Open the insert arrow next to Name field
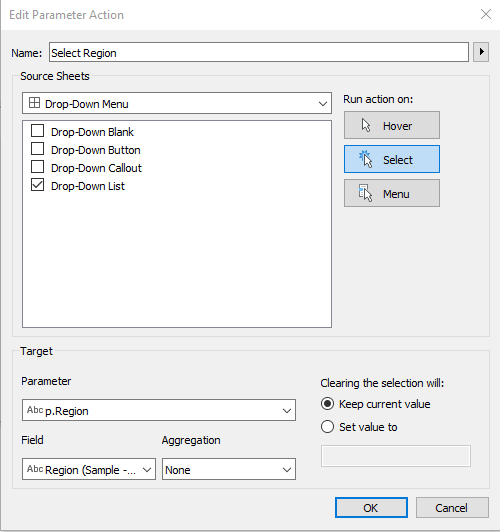The width and height of the screenshot is (500, 532). tap(481, 52)
